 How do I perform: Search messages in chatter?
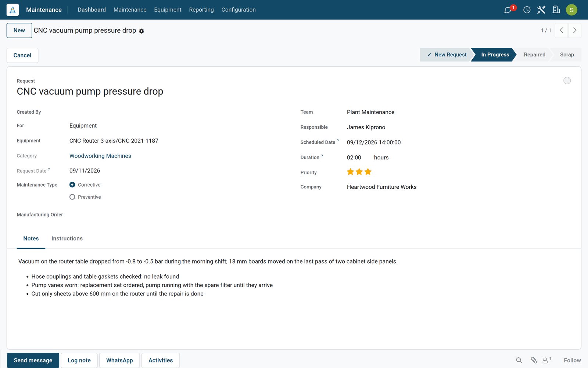[519, 360]
